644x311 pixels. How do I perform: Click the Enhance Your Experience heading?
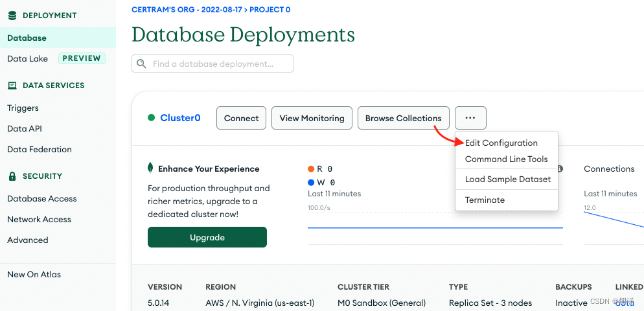(x=209, y=169)
